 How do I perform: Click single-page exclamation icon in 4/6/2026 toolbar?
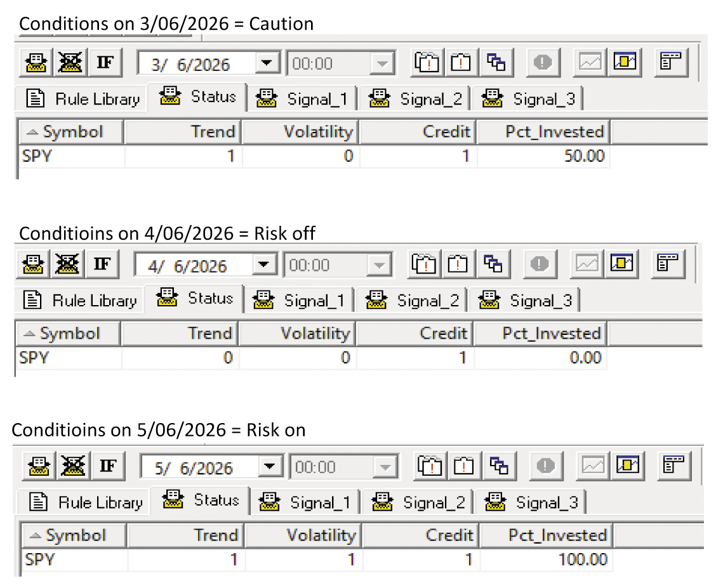click(458, 264)
